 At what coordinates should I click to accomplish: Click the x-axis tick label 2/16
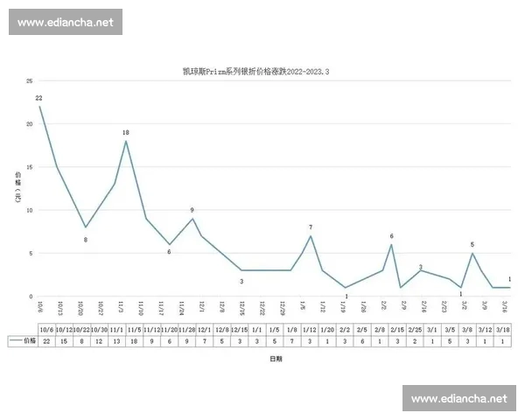(x=423, y=307)
